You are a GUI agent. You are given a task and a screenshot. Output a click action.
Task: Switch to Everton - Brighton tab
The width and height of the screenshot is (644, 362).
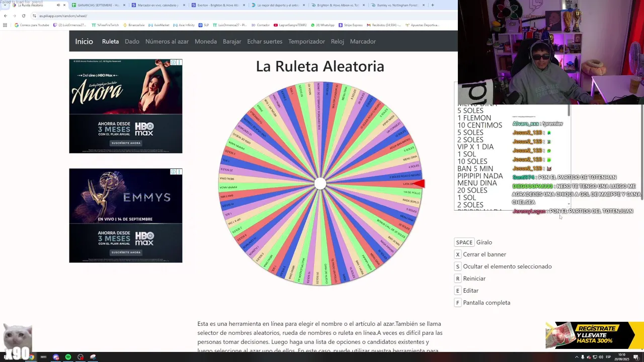[218, 5]
